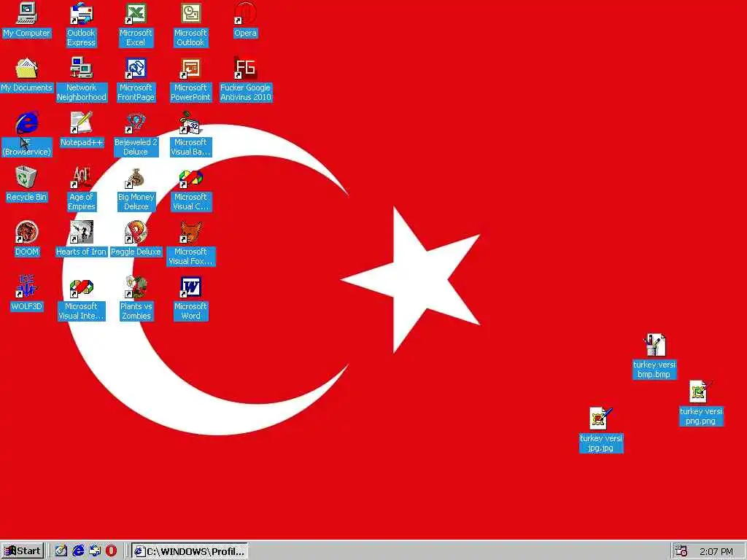Open the Start menu

coord(23,551)
